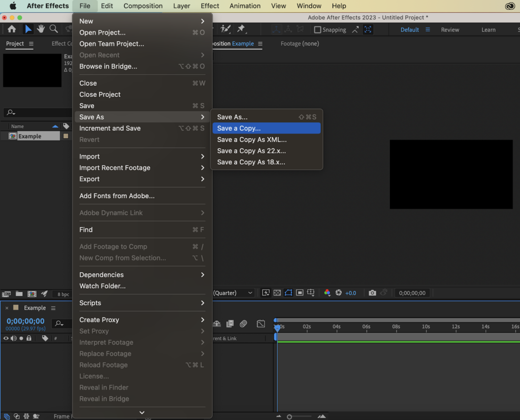Screen dimensions: 520x420
Task: Click the lock column toggle in timeline
Action: 29,338
